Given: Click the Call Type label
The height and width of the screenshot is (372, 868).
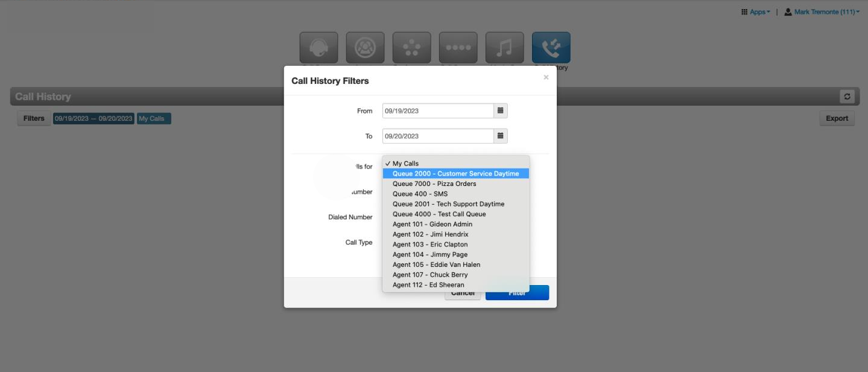Looking at the screenshot, I should coord(359,243).
